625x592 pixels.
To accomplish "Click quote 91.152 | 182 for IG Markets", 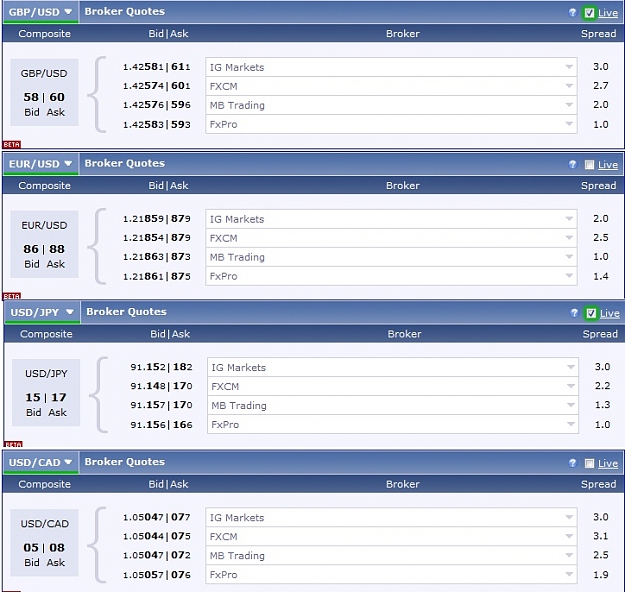I will (x=161, y=367).
